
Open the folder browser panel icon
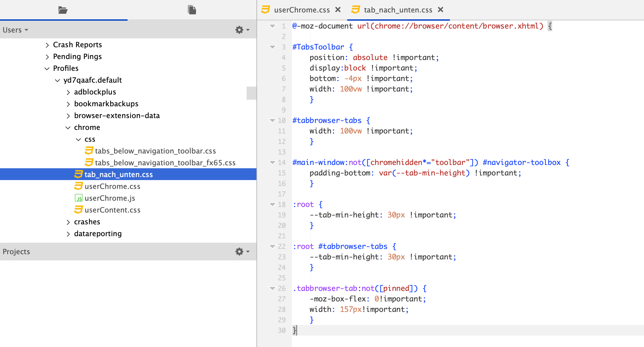click(63, 10)
